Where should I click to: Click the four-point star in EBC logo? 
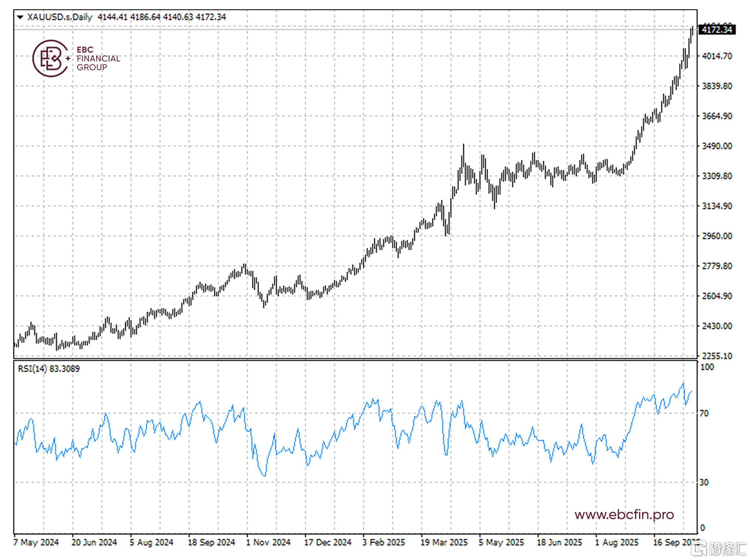(x=68, y=58)
